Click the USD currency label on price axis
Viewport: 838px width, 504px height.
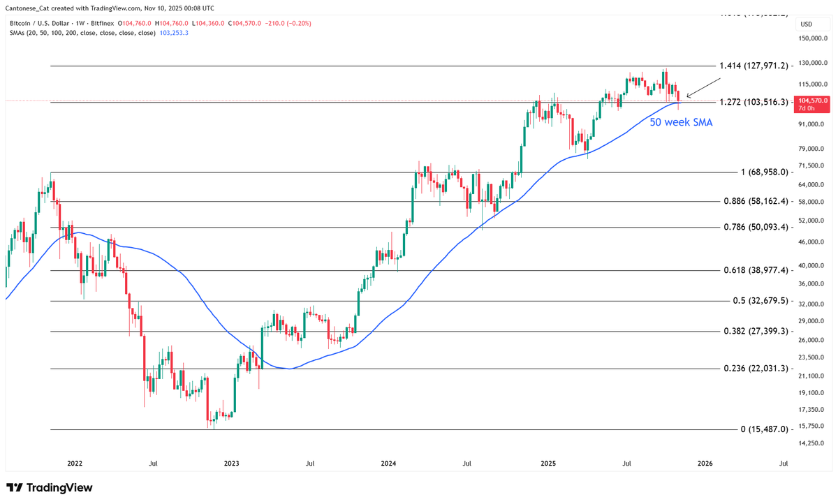coord(806,23)
